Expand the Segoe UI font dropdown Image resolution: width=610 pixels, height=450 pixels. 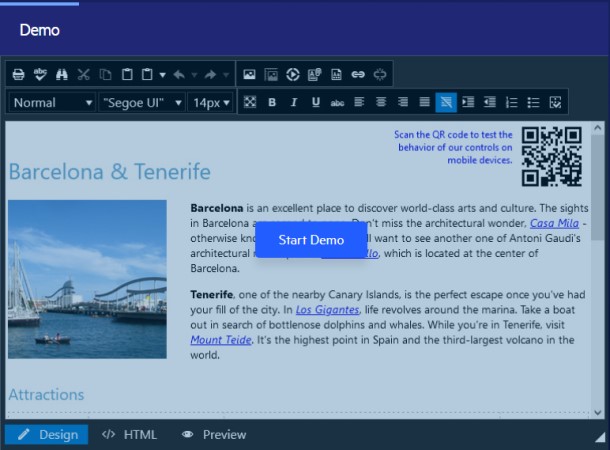[142, 102]
